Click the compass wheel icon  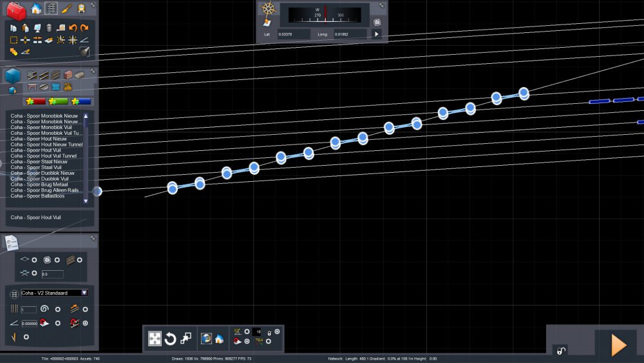click(x=267, y=9)
